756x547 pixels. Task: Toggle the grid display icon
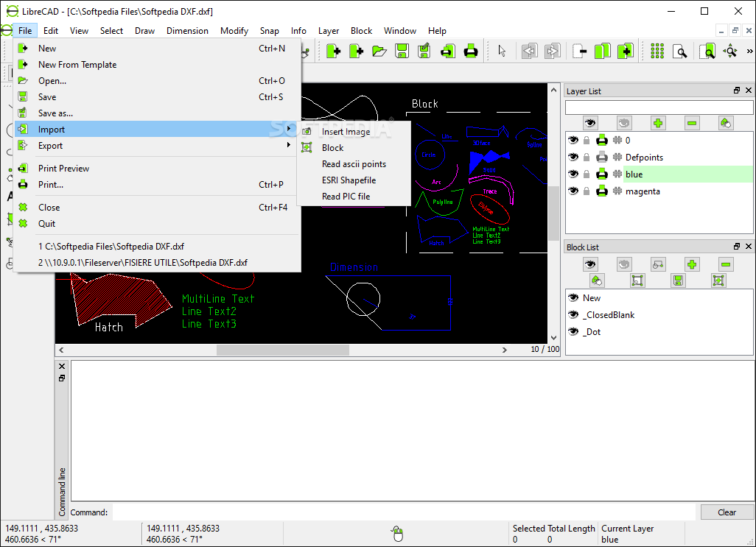coord(657,51)
